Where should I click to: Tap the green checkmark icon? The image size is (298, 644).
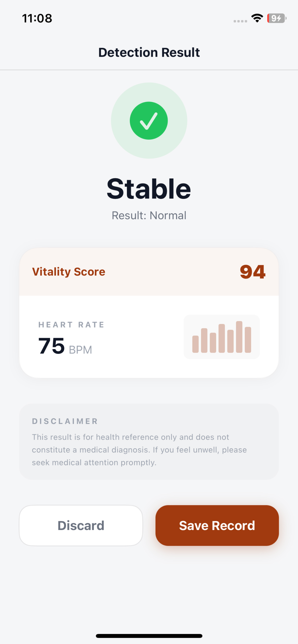click(149, 121)
